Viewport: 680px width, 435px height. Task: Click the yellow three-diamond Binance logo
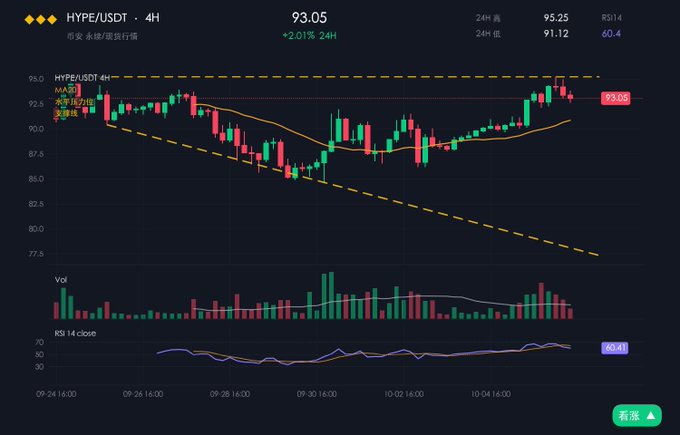point(40,20)
